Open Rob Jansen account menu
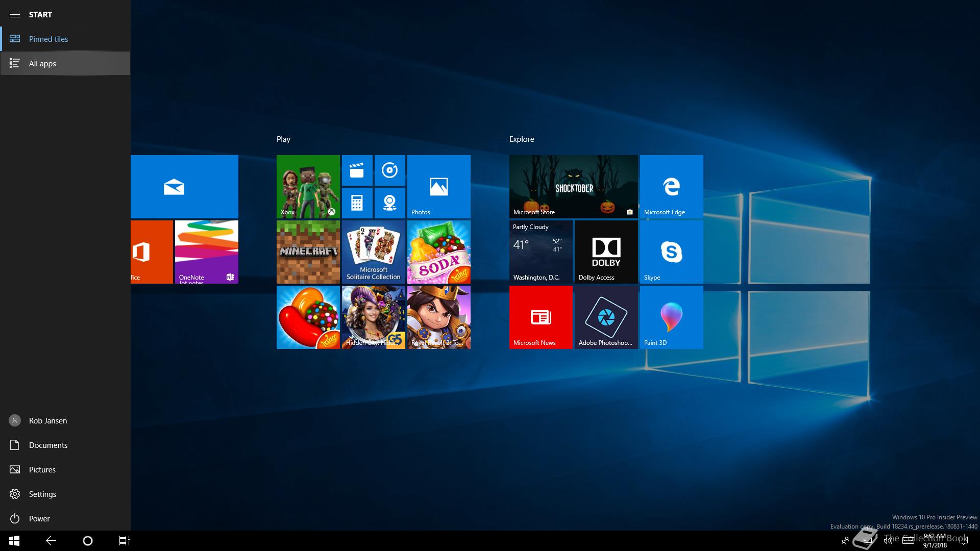 pos(47,420)
